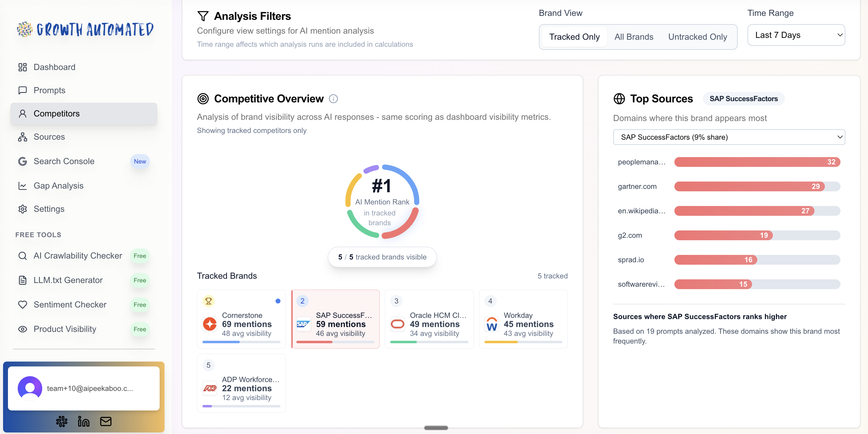The image size is (868, 434).
Task: Click the Growth Automated logo
Action: click(86, 30)
